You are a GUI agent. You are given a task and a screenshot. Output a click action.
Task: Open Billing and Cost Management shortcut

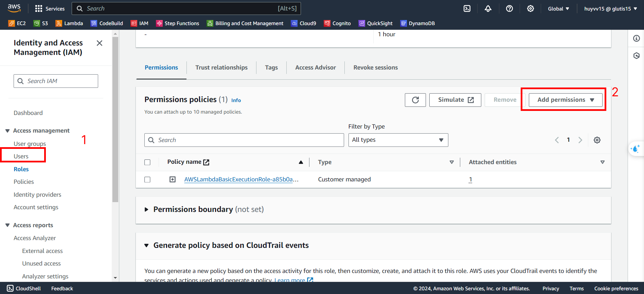click(245, 23)
